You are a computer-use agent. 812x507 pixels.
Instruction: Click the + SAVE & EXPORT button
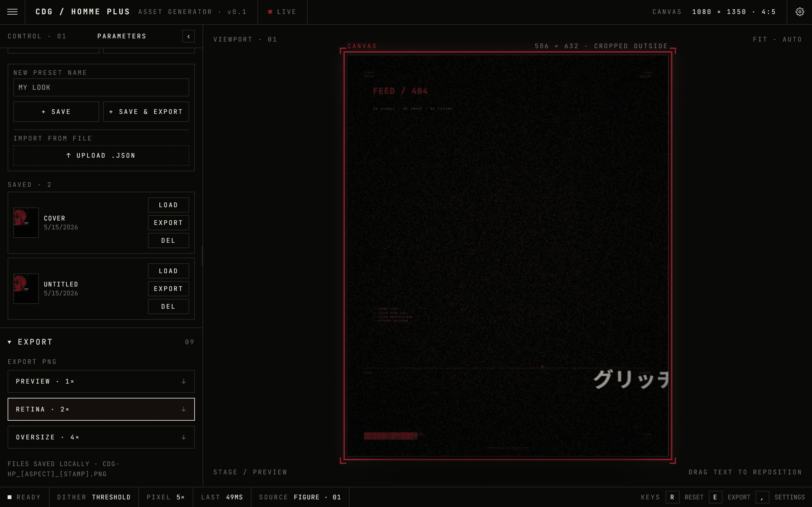pos(146,112)
